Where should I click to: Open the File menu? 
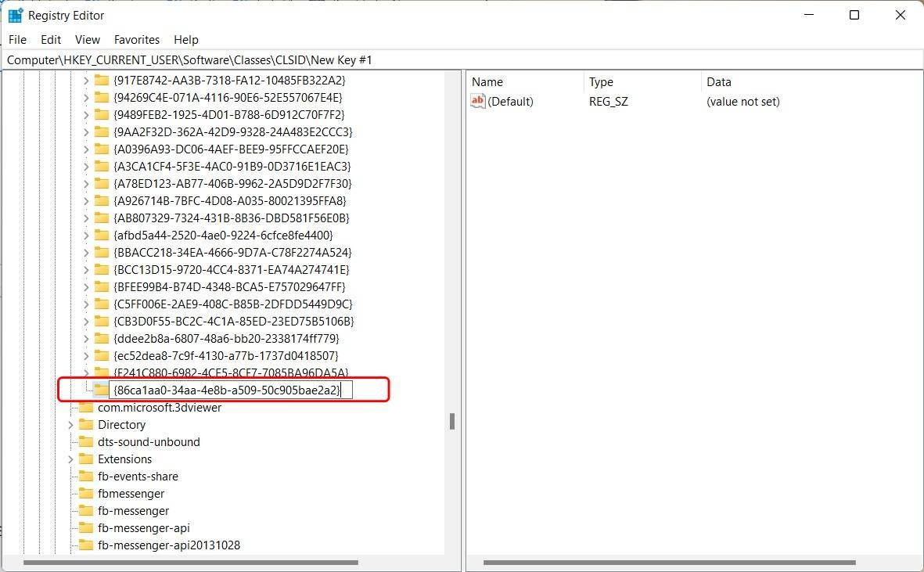17,39
